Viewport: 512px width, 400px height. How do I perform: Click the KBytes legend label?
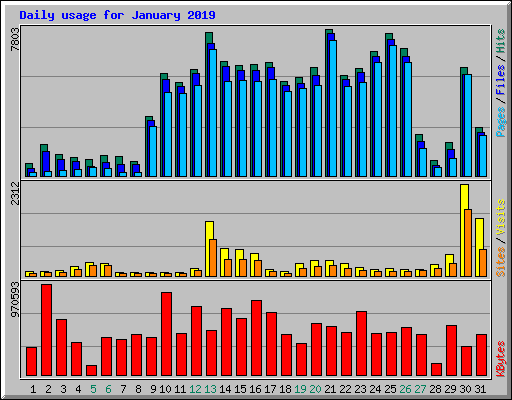[x=501, y=359]
